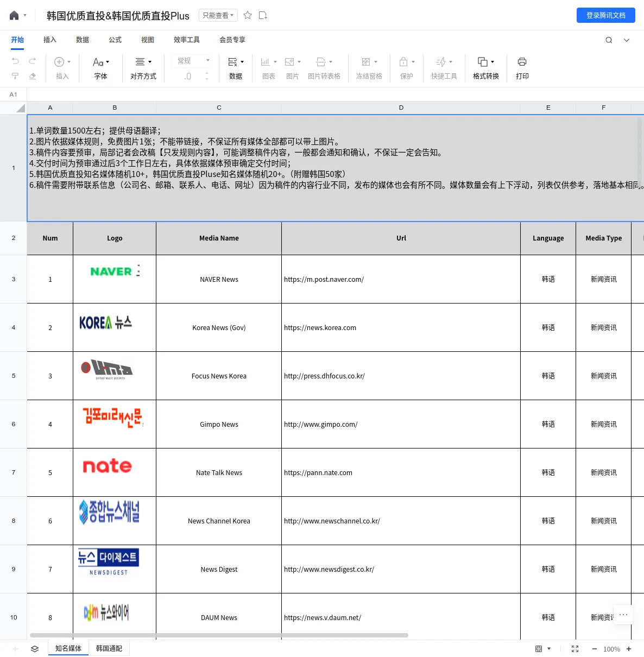The width and height of the screenshot is (644, 657).
Task: Switch to the 插入 ribbon tab
Action: [50, 40]
